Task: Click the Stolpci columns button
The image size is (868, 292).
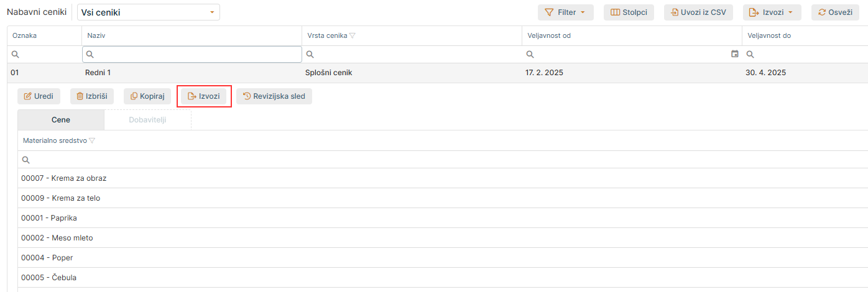Action: (x=629, y=12)
